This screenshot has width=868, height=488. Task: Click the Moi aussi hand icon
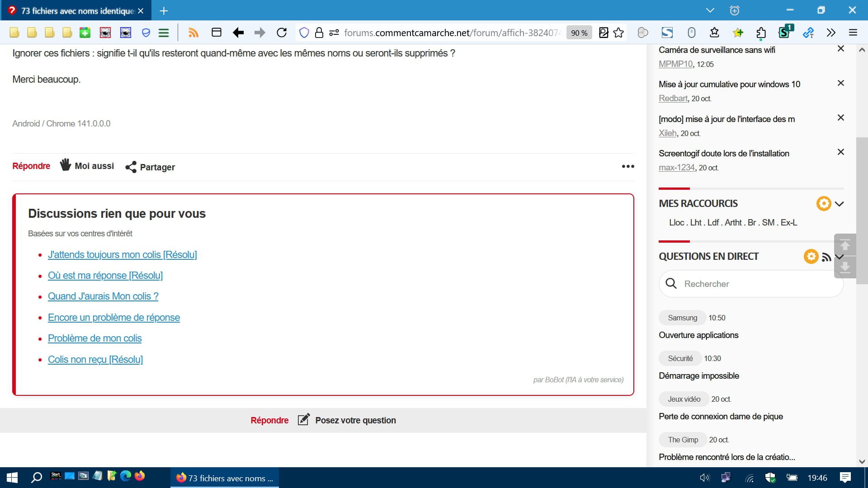click(x=66, y=165)
